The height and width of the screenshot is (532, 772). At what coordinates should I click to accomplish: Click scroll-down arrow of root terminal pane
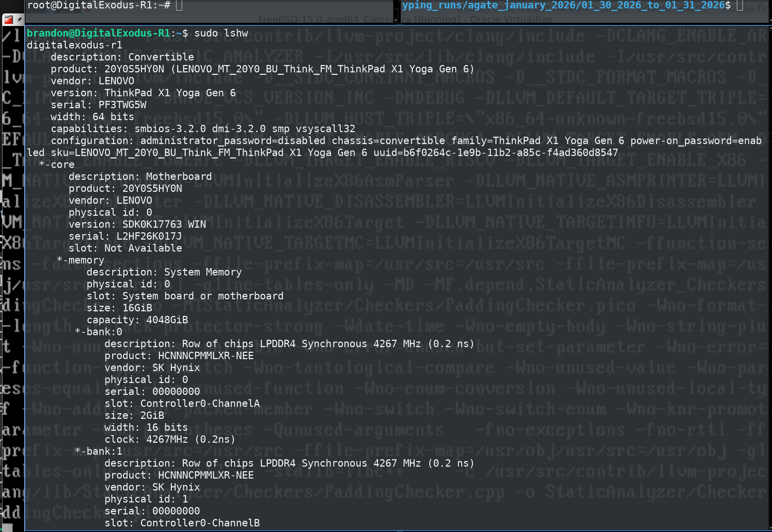point(395,20)
